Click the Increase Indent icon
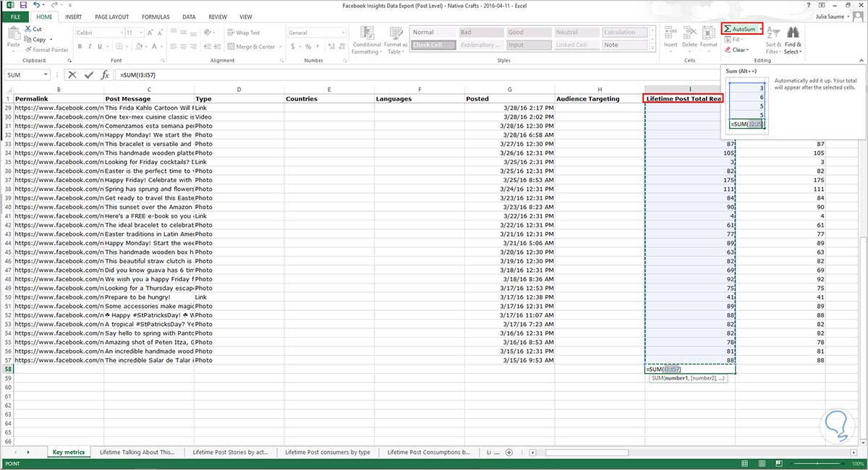Viewport: 868px width, 470px height. (x=219, y=46)
